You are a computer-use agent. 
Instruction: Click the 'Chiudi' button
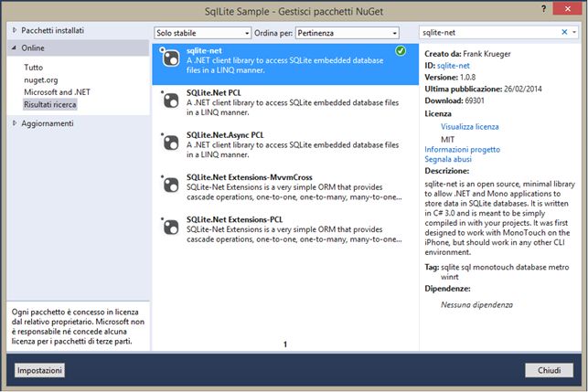pyautogui.click(x=549, y=371)
